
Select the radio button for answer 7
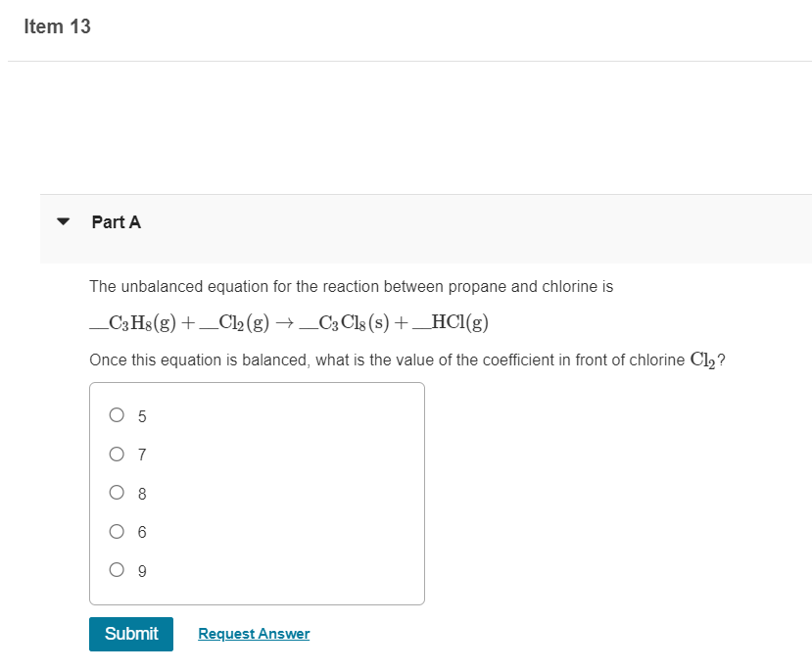coord(117,454)
